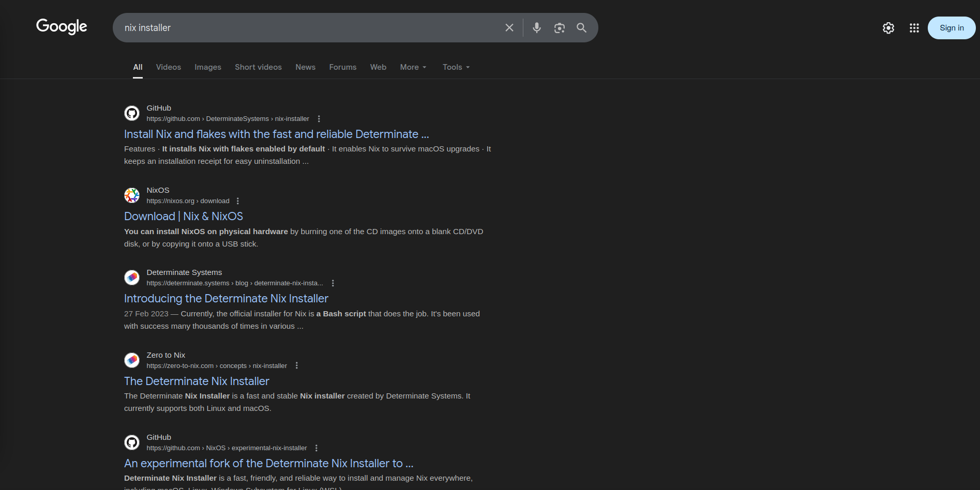Open three-dot menu for DeterminateSystems GitHub result
This screenshot has height=490, width=980.
[319, 119]
